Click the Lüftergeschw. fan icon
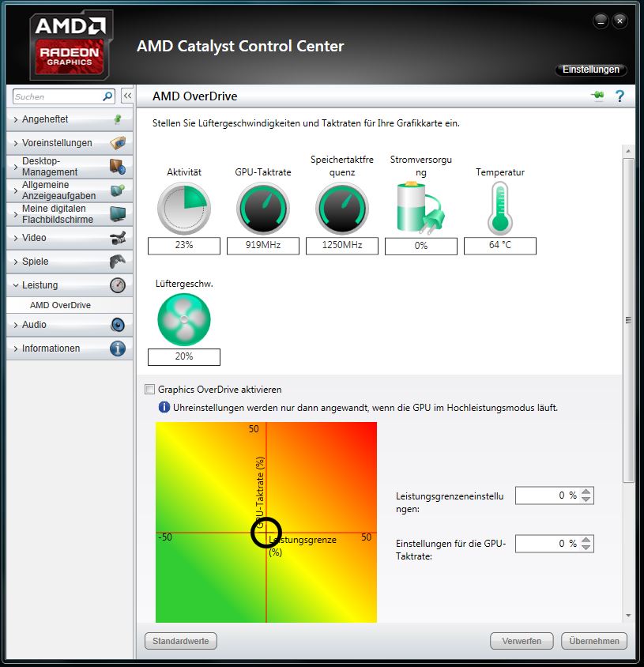The width and height of the screenshot is (644, 667). pyautogui.click(x=184, y=319)
